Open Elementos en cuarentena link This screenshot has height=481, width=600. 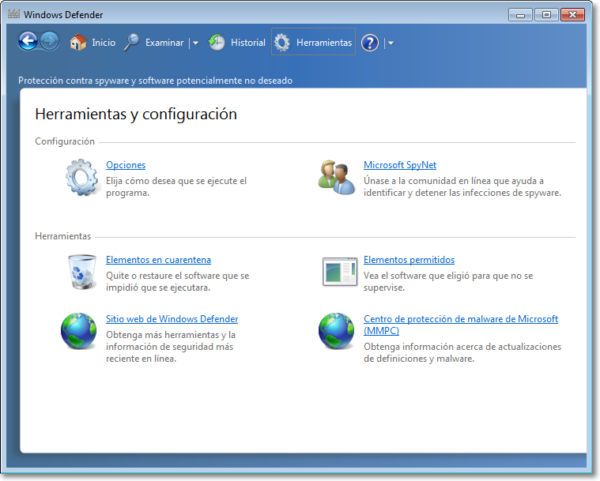pos(158,259)
